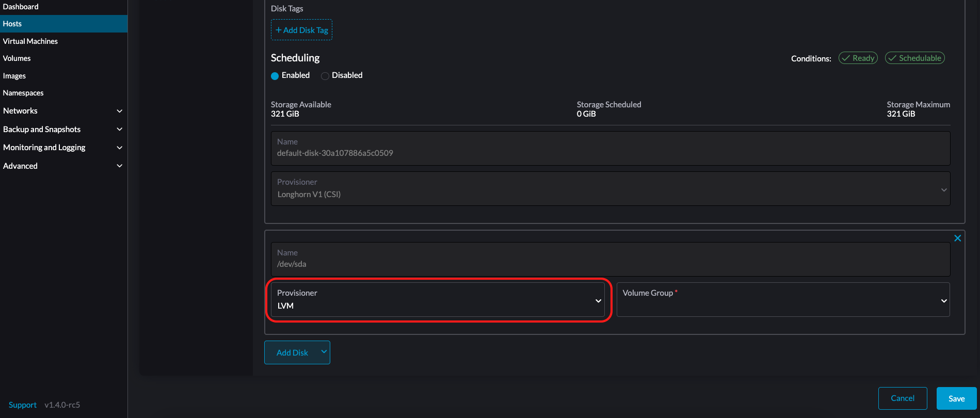
Task: Open the Add Disk dropdown arrow
Action: pyautogui.click(x=324, y=352)
